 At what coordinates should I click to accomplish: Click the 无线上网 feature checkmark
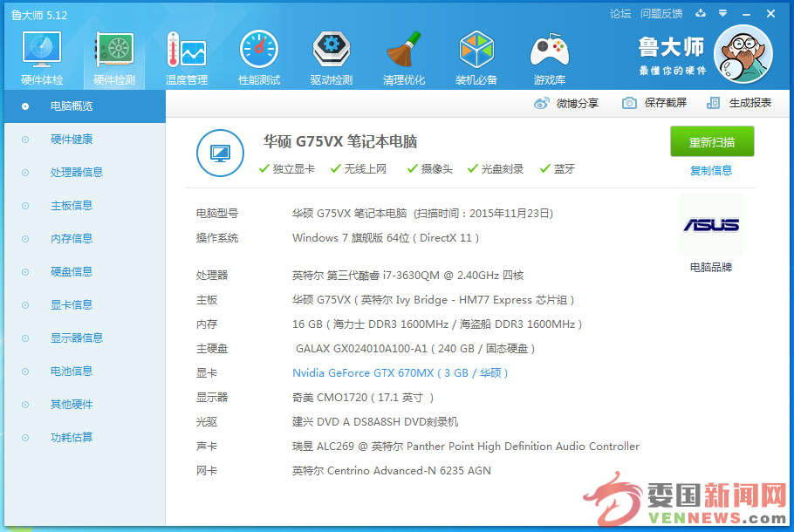(335, 168)
